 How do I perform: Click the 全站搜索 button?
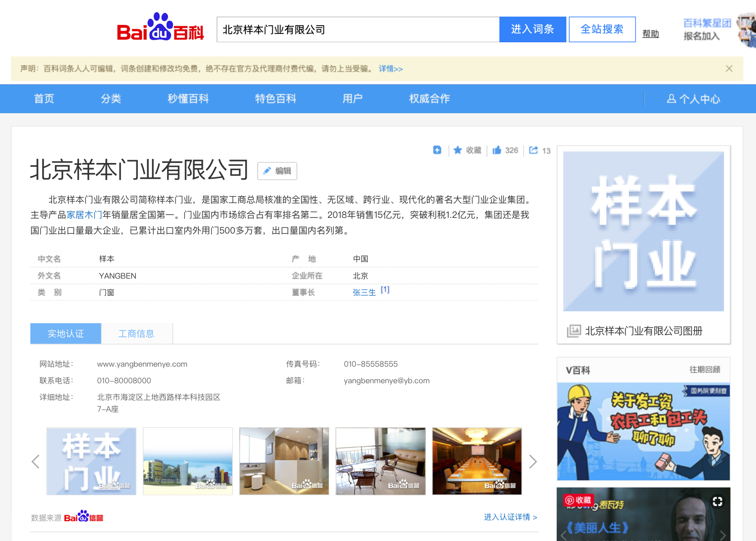(602, 29)
